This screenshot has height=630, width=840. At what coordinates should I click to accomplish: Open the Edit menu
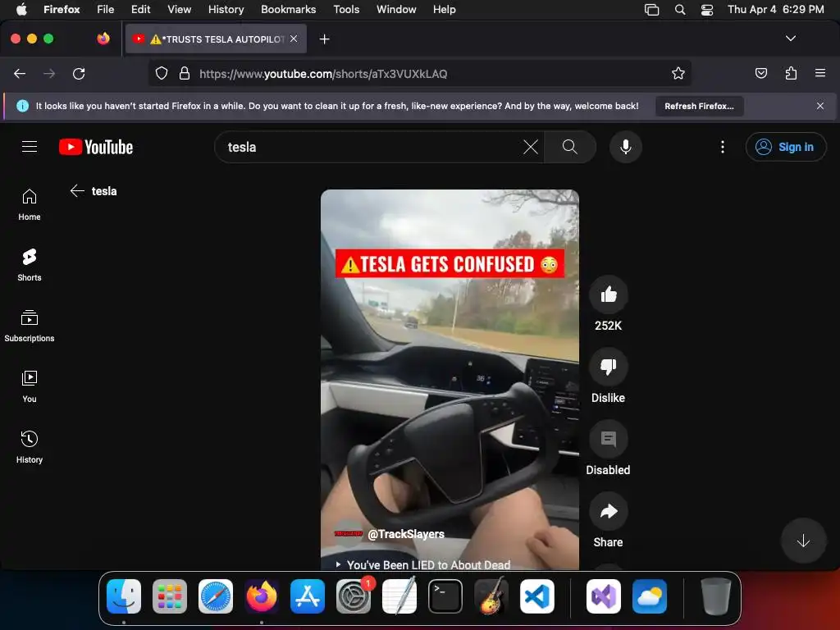coord(140,9)
